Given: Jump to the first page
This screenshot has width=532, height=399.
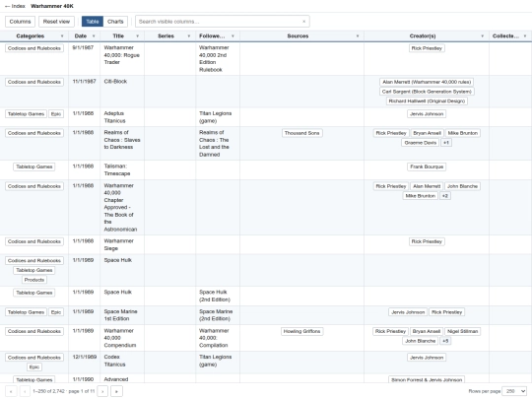Looking at the screenshot, I should coord(11,391).
